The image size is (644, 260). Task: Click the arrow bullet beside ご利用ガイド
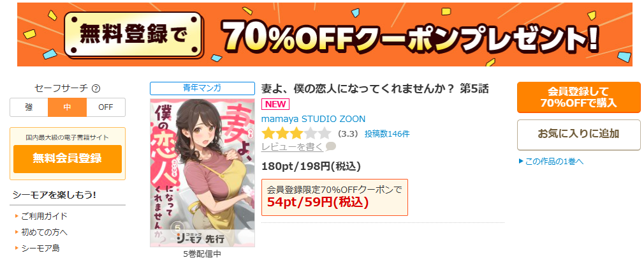[17, 216]
